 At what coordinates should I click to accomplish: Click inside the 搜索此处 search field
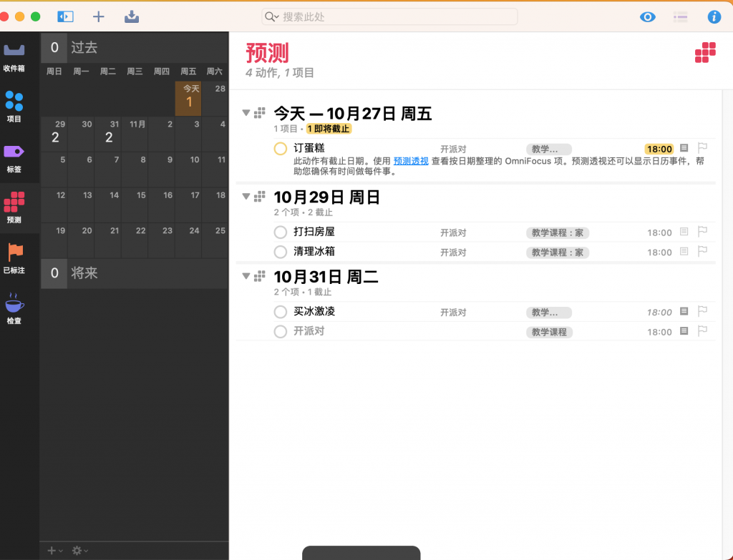click(x=389, y=16)
